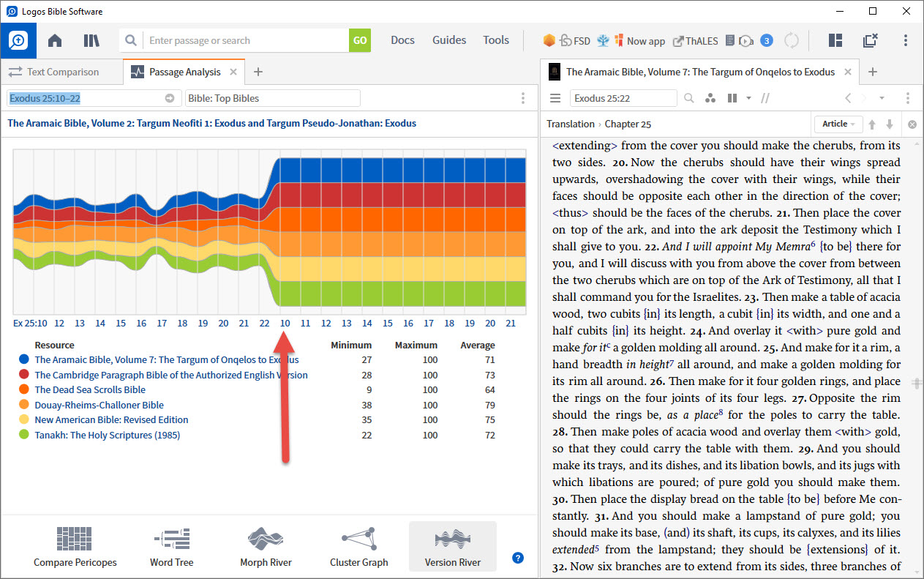Viewport: 924px width, 579px height.
Task: Open the Article navigation dropdown
Action: tap(838, 124)
